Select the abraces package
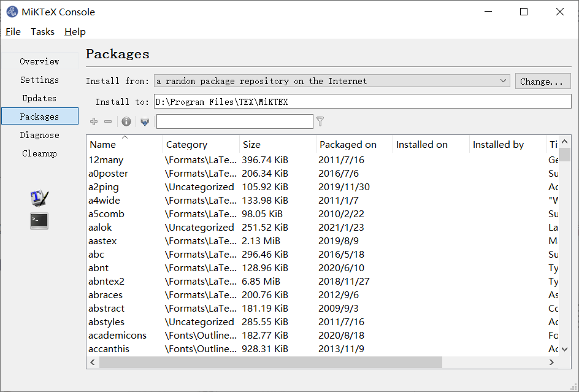The image size is (579, 392). [x=323, y=295]
